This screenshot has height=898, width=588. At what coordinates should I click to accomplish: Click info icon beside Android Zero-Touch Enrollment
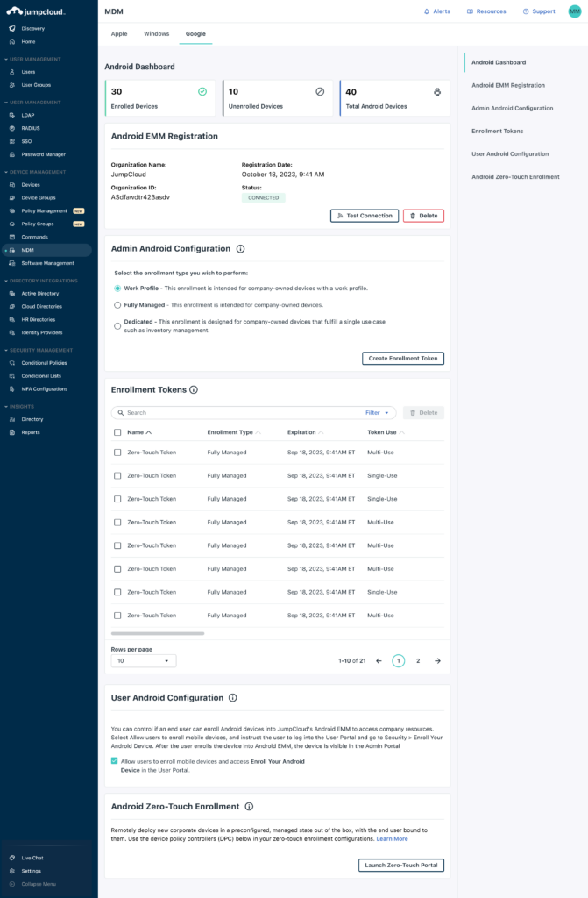pos(250,806)
